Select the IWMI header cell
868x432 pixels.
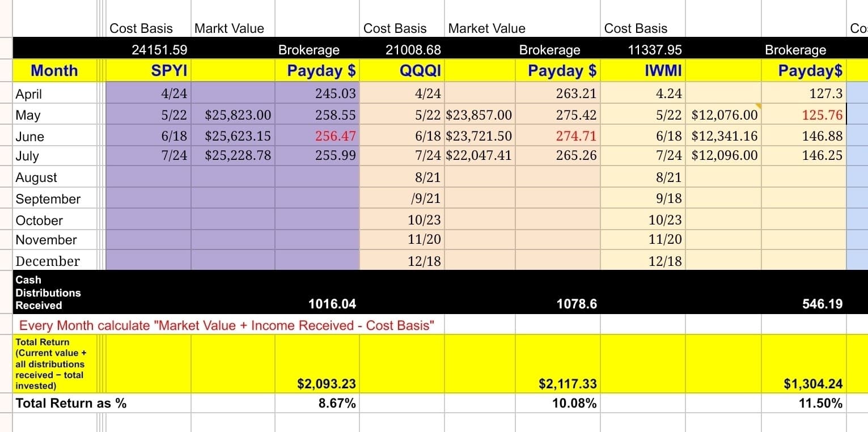pyautogui.click(x=643, y=71)
